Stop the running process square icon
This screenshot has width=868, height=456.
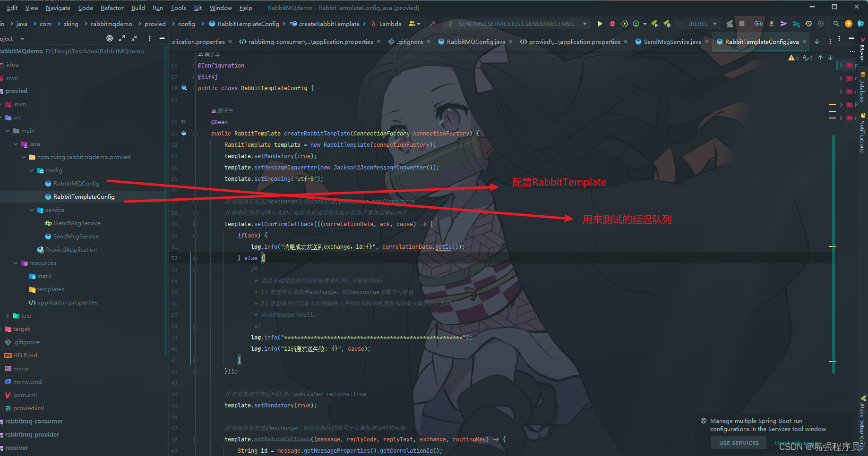coord(742,24)
